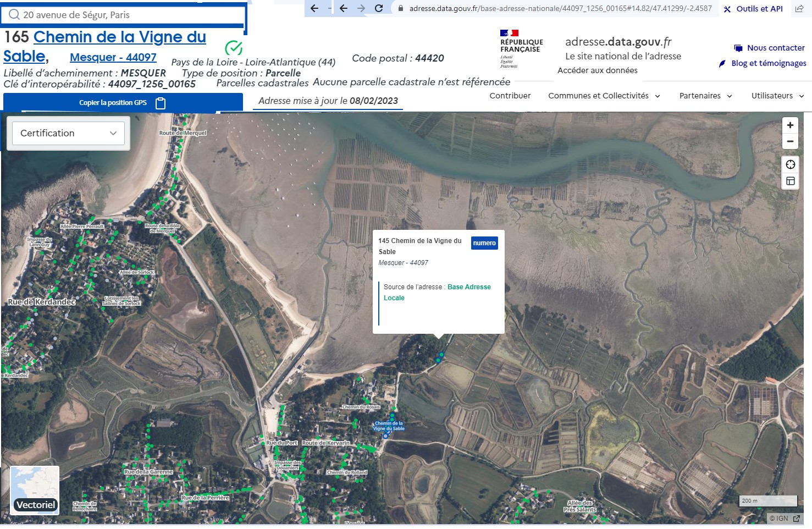
Task: Open the Mesquer - 44097 commune link
Action: pyautogui.click(x=113, y=57)
